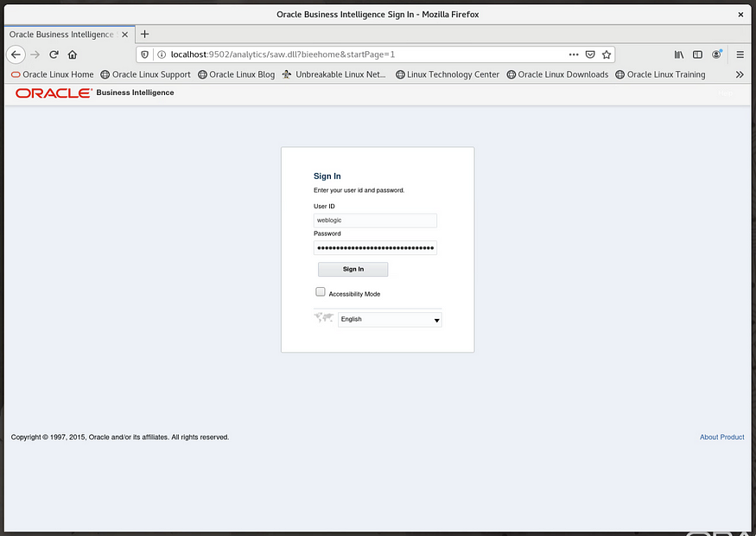Open the Firefox account icon
Image resolution: width=756 pixels, height=536 pixels.
pyautogui.click(x=716, y=54)
